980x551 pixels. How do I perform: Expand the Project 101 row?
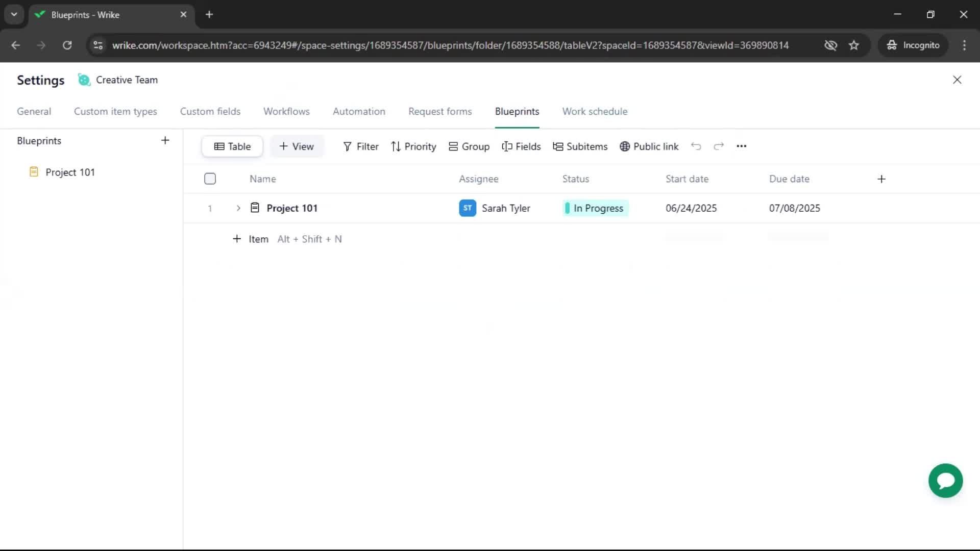click(238, 208)
